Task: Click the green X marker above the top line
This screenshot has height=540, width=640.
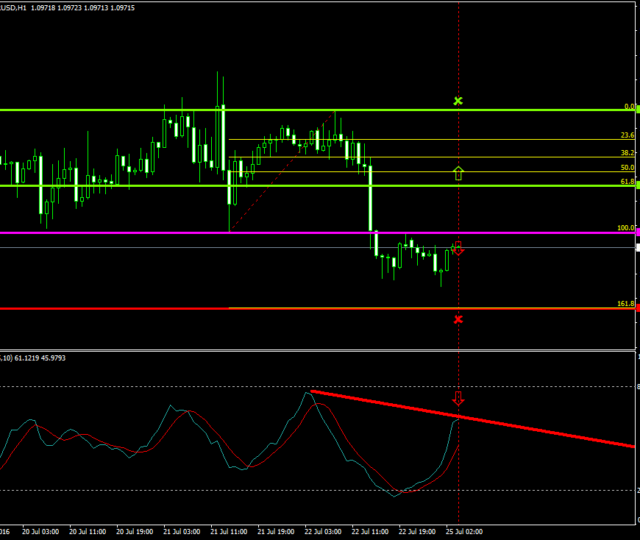Action: pos(458,101)
